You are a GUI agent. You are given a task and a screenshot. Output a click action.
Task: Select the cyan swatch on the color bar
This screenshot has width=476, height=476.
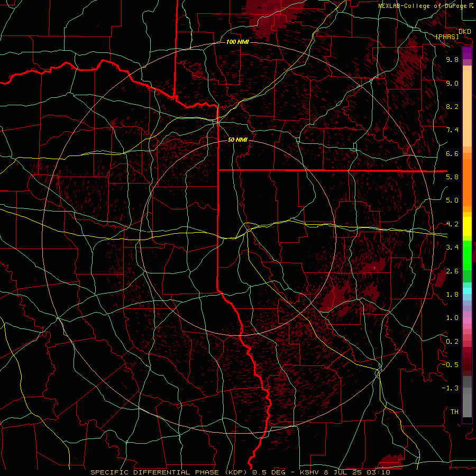(x=467, y=291)
